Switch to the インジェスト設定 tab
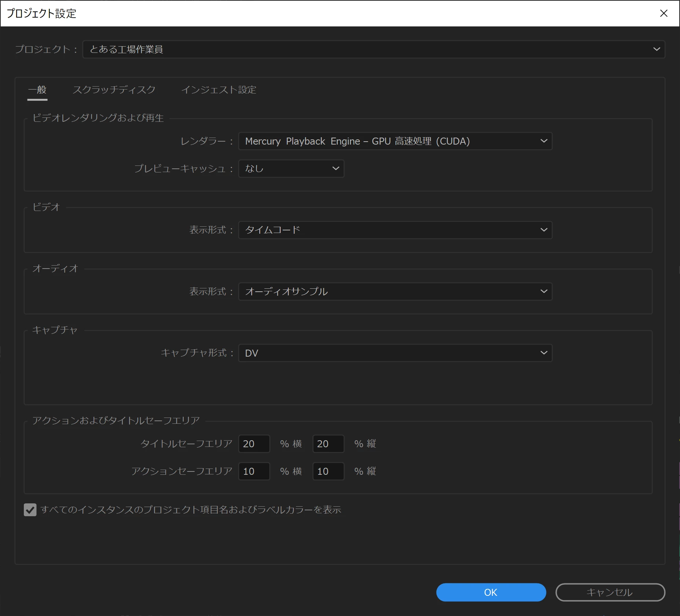680x616 pixels. (x=219, y=90)
